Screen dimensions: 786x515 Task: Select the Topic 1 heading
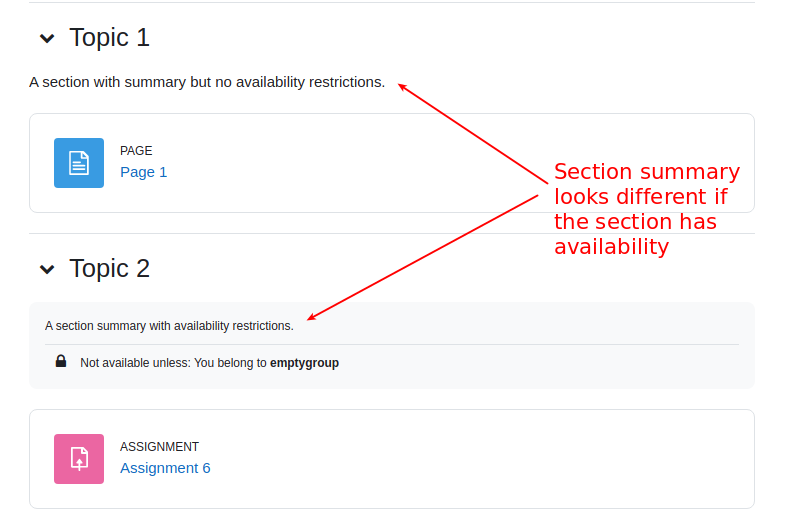pyautogui.click(x=109, y=38)
